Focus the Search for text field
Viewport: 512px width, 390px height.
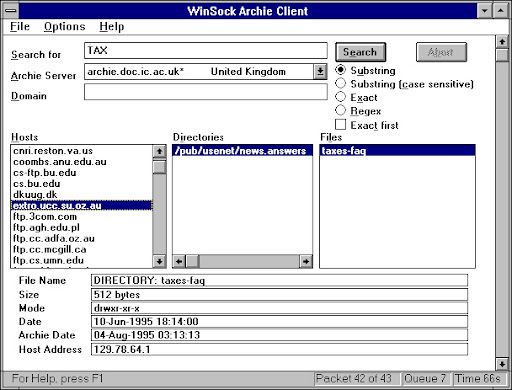pyautogui.click(x=206, y=51)
